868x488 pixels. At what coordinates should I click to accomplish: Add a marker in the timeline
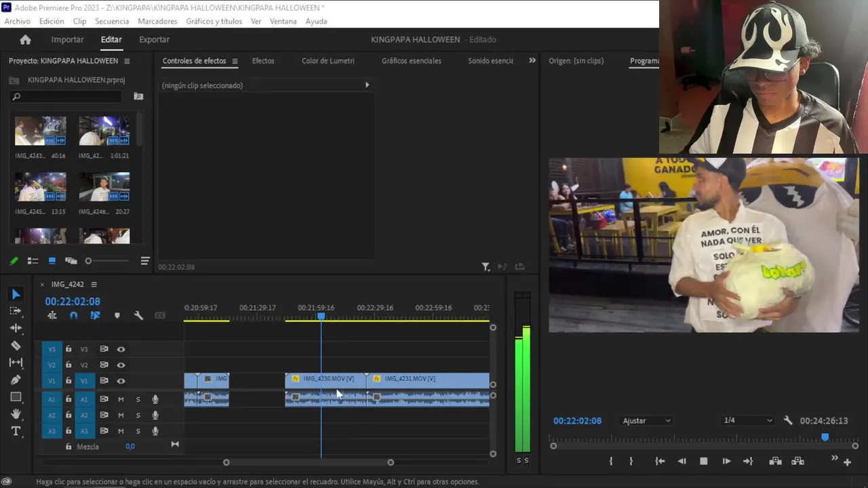click(x=117, y=316)
